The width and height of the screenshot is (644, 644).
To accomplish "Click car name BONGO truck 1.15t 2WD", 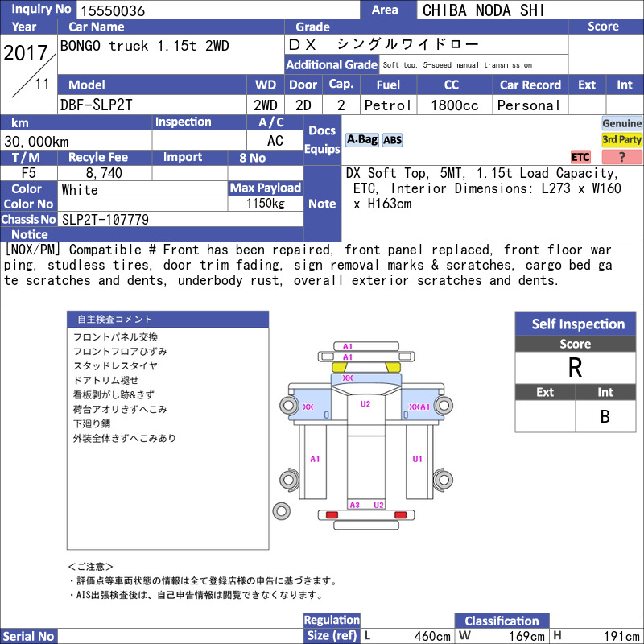I will pos(145,46).
